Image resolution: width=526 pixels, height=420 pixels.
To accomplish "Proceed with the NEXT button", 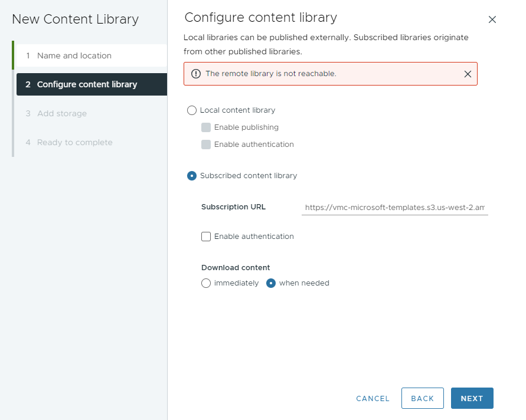I will tap(472, 398).
